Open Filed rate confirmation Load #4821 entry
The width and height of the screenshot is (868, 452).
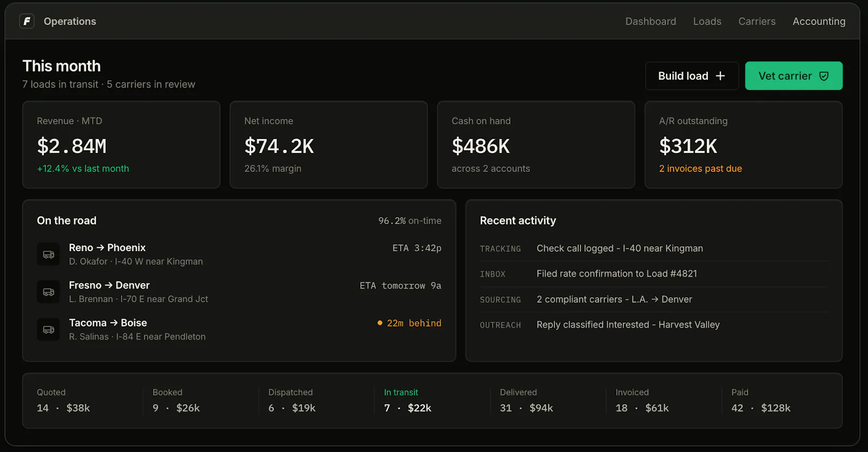point(654,274)
